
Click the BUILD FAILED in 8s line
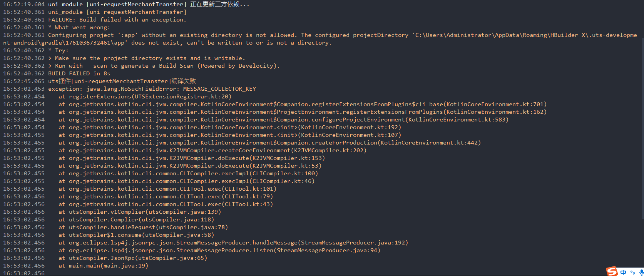pos(79,73)
